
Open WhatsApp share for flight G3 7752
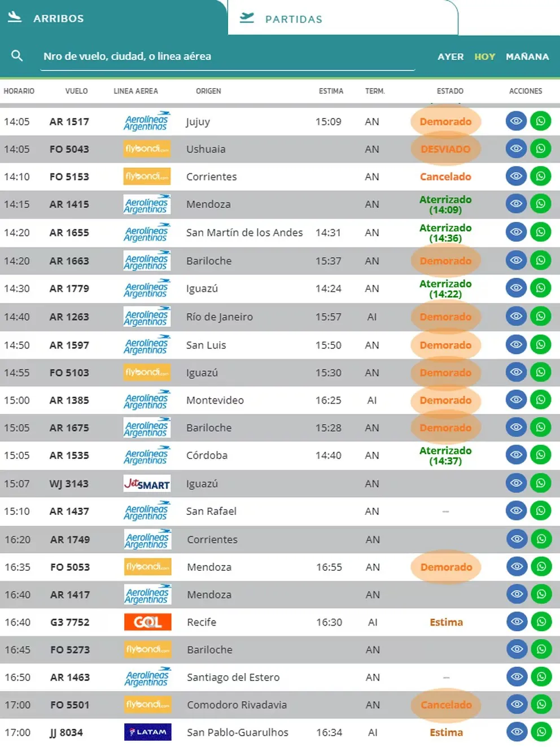541,622
